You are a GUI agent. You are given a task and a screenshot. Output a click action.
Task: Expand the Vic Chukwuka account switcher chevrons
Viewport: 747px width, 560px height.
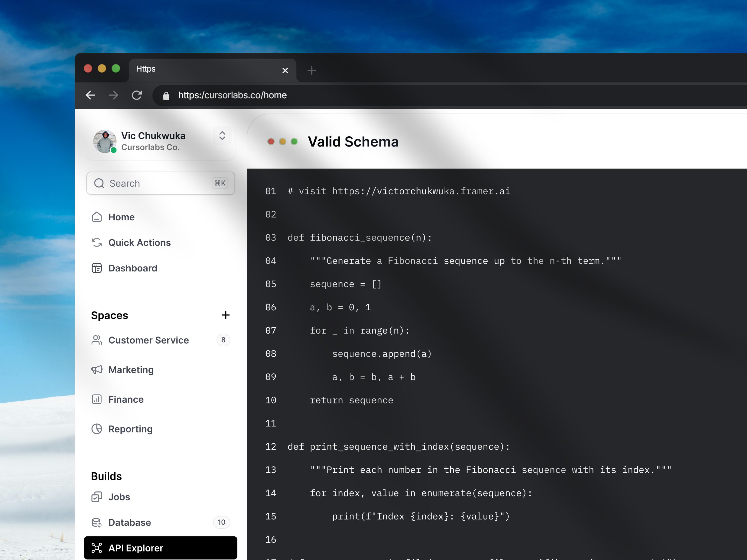coord(222,135)
